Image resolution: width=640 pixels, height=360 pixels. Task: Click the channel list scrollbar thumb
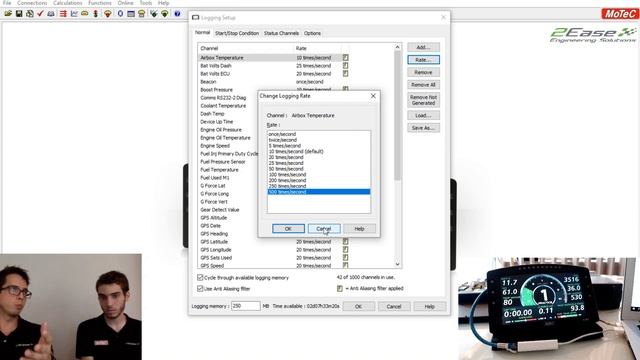[x=398, y=116]
